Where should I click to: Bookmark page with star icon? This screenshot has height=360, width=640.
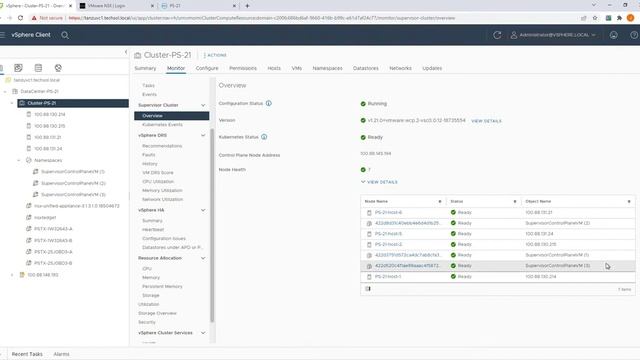tap(595, 18)
